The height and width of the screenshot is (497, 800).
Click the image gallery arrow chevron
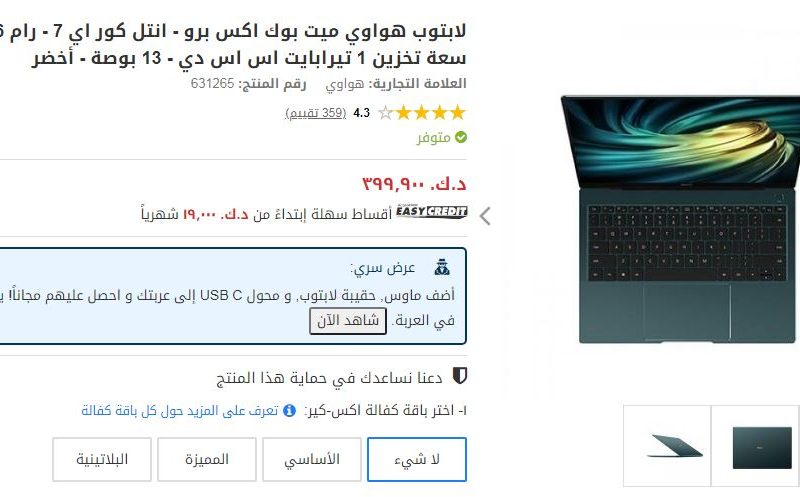485,216
